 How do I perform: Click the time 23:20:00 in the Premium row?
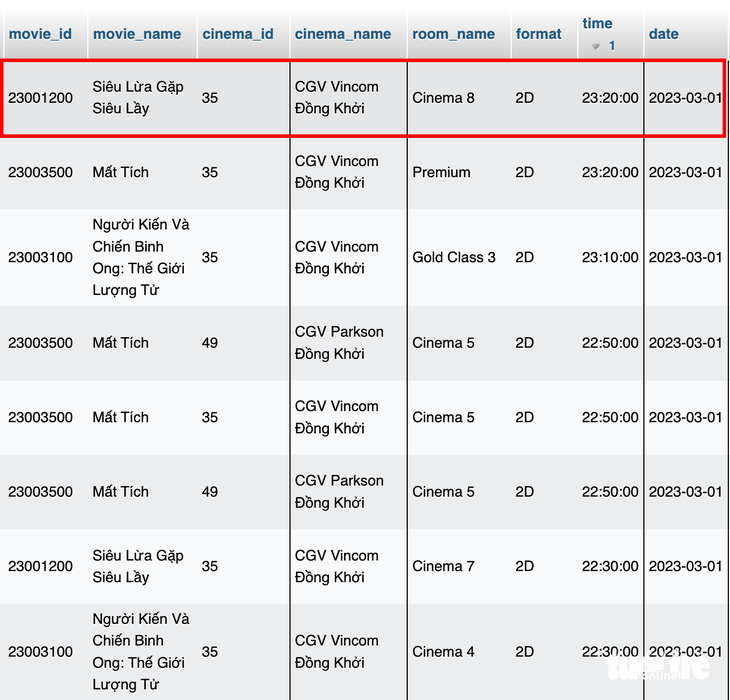[610, 172]
